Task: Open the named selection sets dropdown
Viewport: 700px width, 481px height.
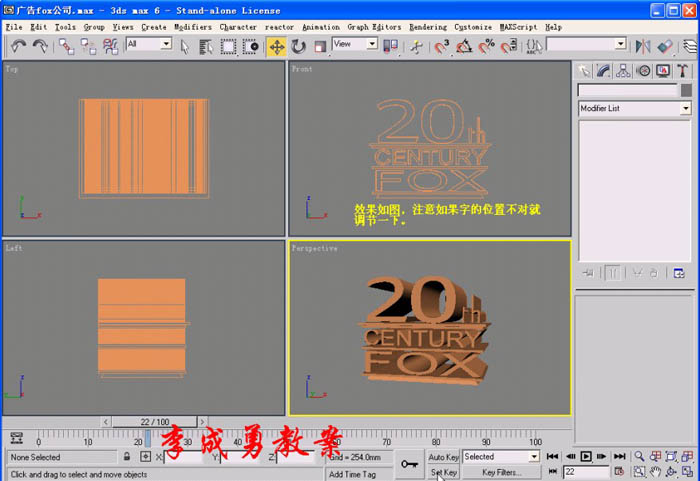Action: [x=620, y=44]
